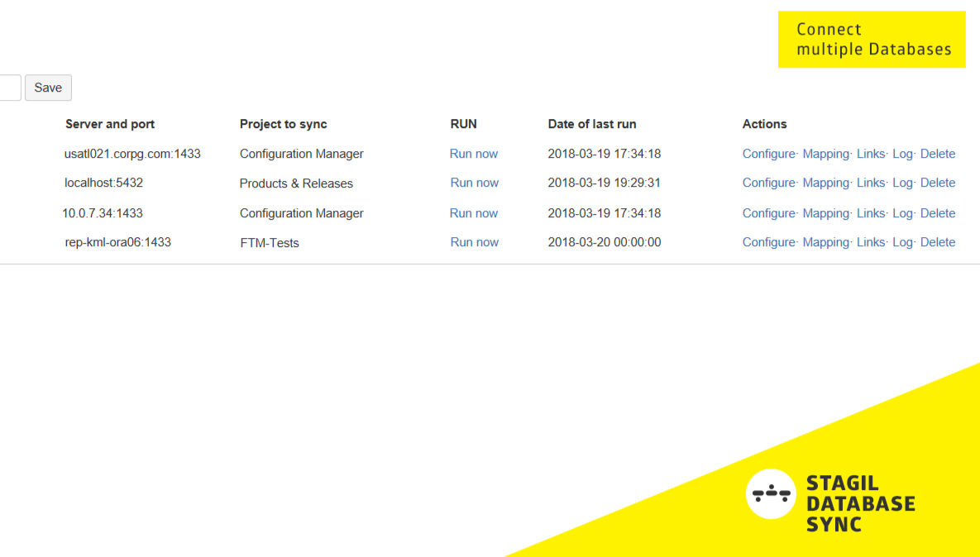This screenshot has width=980, height=557.
Task: Open Links for Configuration Manager on 10.0.7.34
Action: 870,212
